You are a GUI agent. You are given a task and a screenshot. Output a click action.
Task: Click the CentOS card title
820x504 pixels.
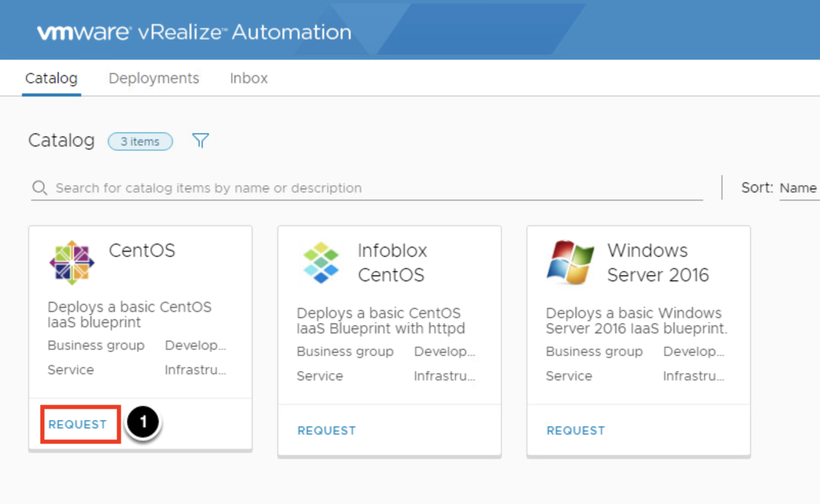point(142,250)
